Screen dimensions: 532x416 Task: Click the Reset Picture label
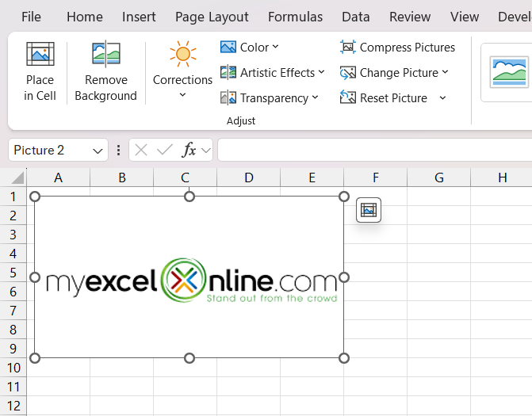pos(393,98)
